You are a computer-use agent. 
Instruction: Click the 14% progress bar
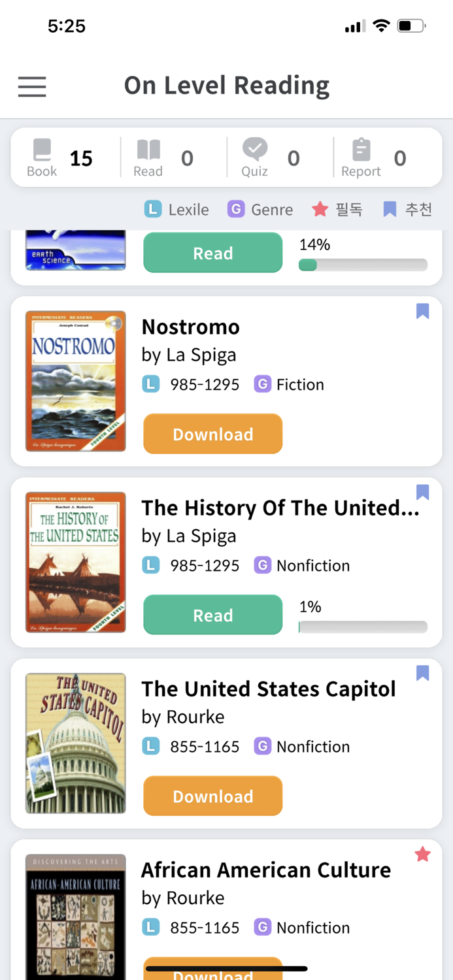pyautogui.click(x=363, y=264)
